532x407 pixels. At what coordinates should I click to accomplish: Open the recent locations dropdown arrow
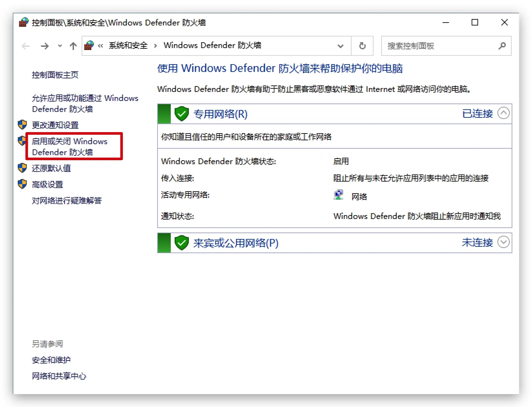tap(60, 46)
